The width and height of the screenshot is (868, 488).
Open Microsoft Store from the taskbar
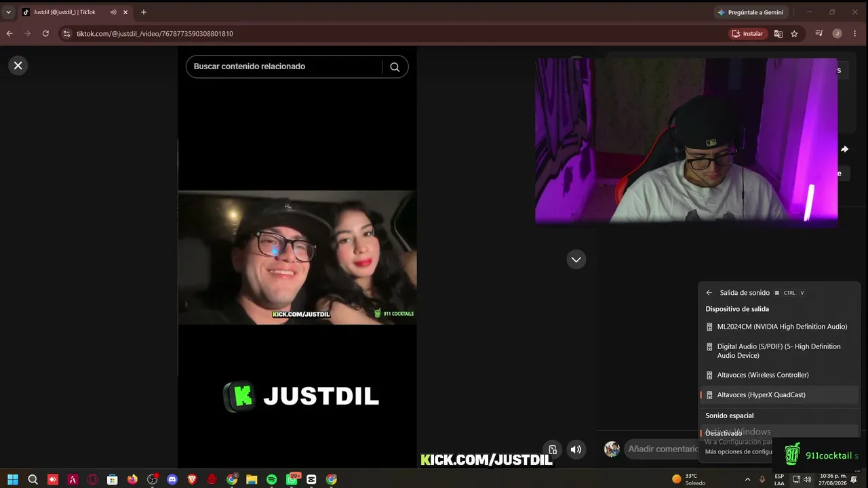[113, 479]
